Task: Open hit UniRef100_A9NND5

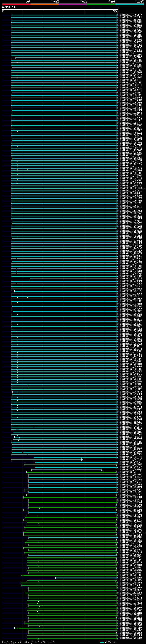Action: [131, 474]
